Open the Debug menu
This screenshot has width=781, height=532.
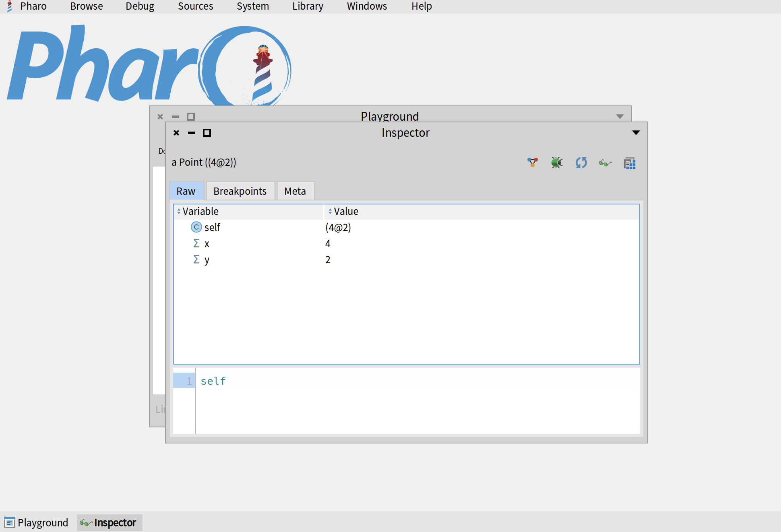pos(140,6)
